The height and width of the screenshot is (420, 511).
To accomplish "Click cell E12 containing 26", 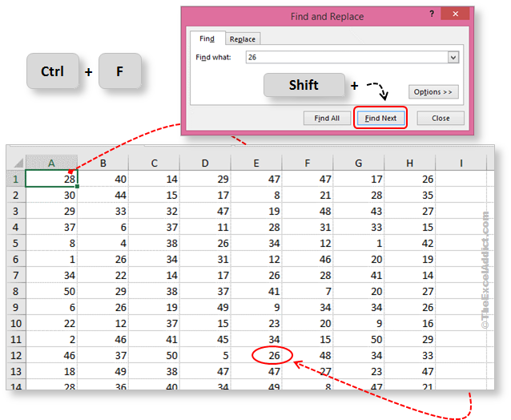I will (256, 355).
